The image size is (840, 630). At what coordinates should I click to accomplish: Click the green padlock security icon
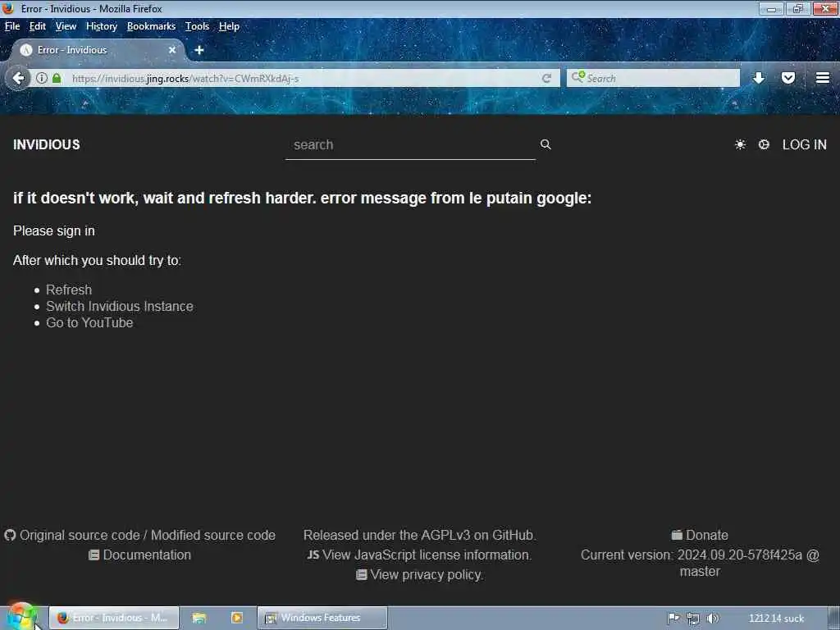coord(57,78)
